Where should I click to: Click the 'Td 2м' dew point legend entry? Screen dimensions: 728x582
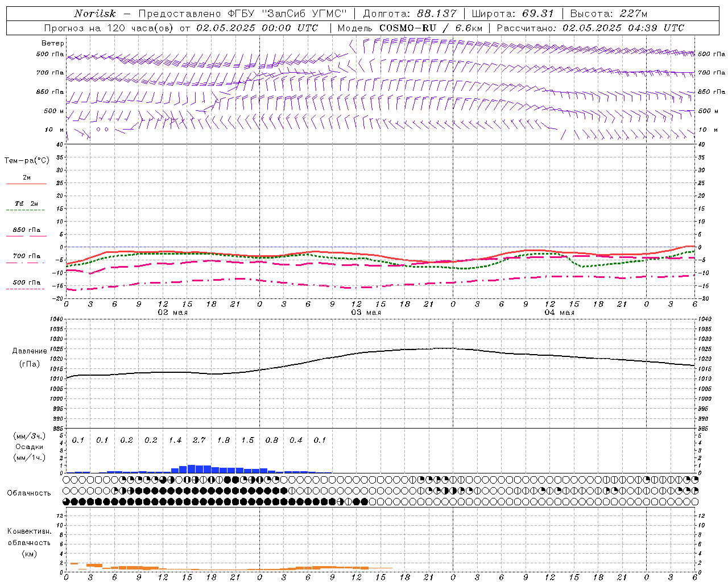point(27,203)
